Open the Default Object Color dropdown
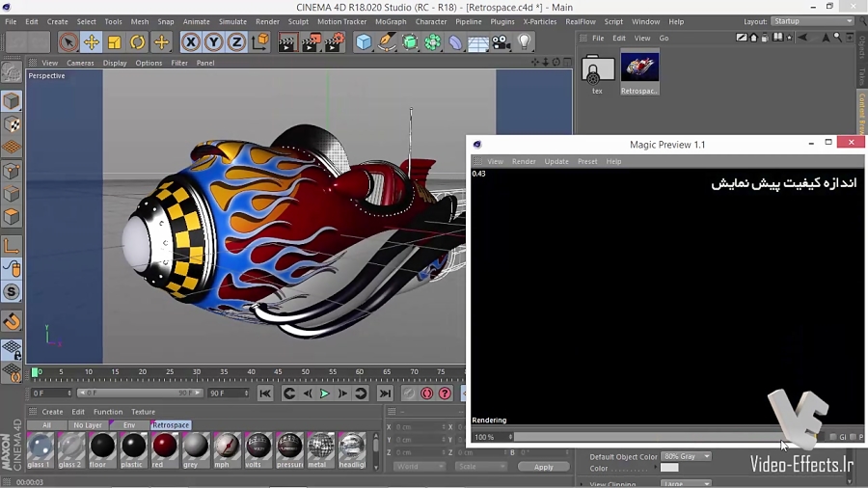 tap(686, 456)
